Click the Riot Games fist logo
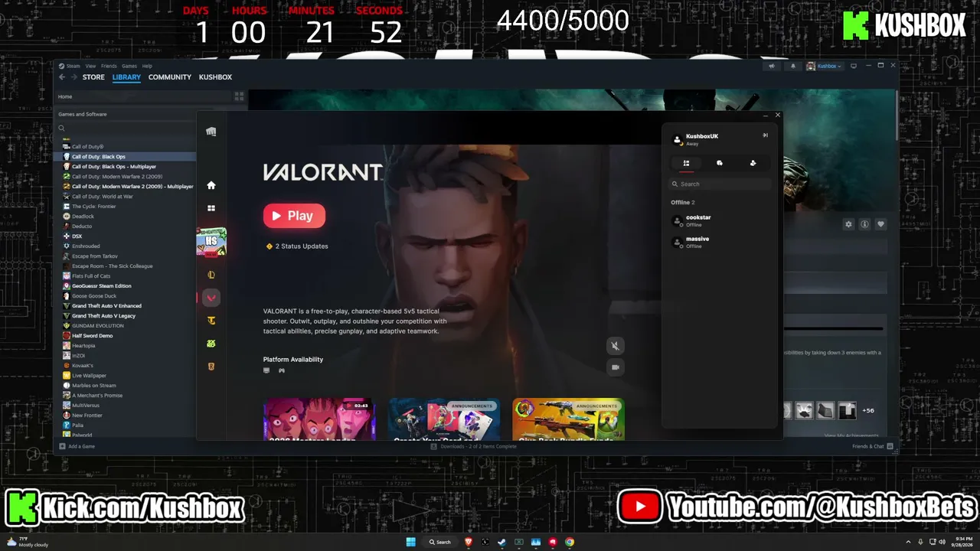The width and height of the screenshot is (980, 551). (211, 132)
